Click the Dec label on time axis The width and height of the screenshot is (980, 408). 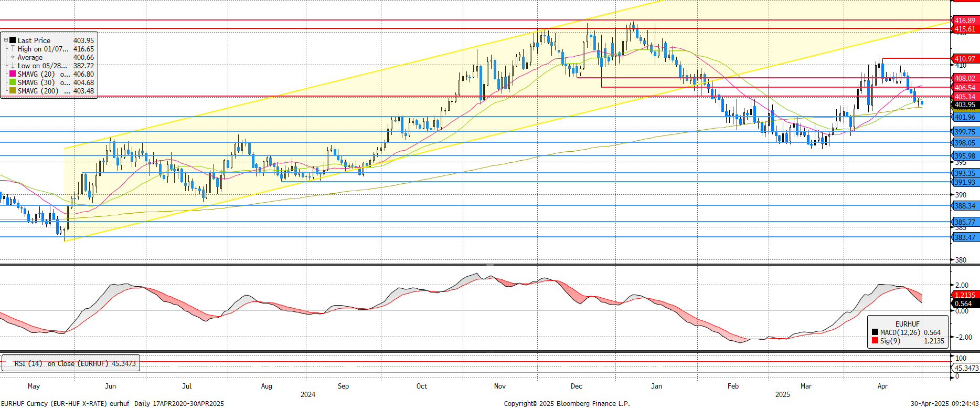pos(577,386)
